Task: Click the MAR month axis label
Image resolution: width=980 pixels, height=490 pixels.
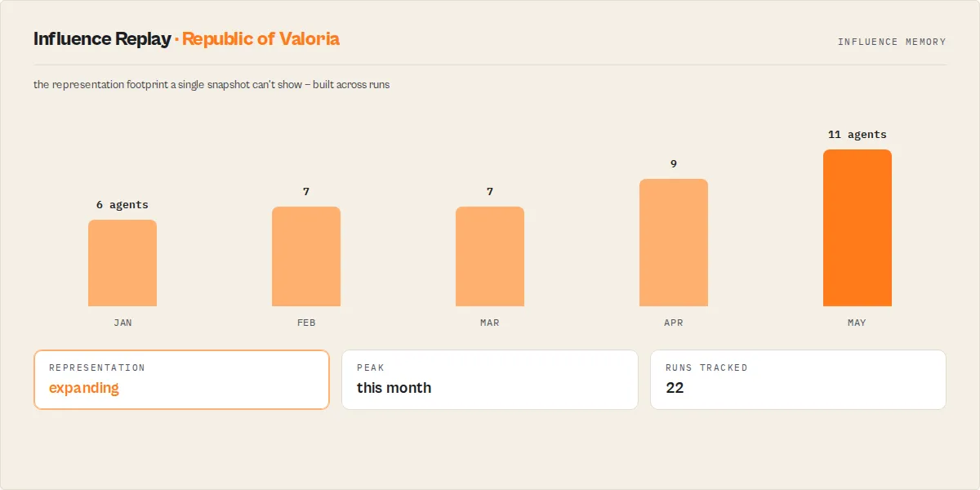Action: tap(490, 323)
